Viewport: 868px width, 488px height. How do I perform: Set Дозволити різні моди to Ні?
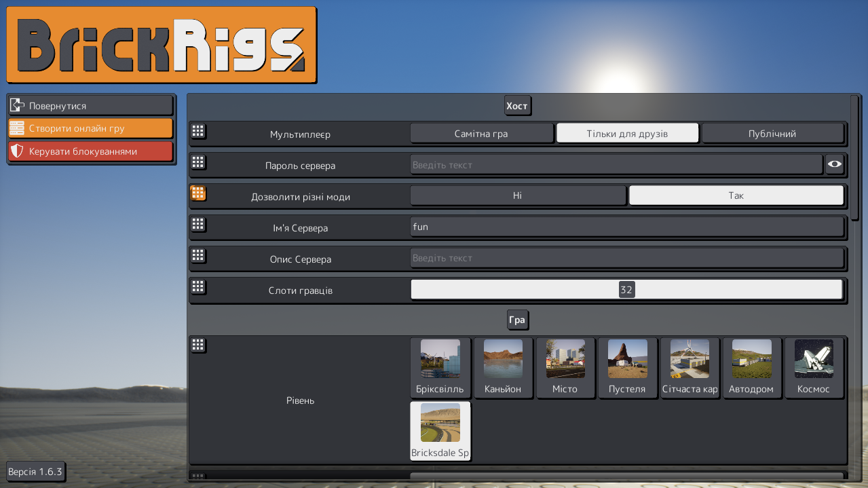click(x=517, y=195)
